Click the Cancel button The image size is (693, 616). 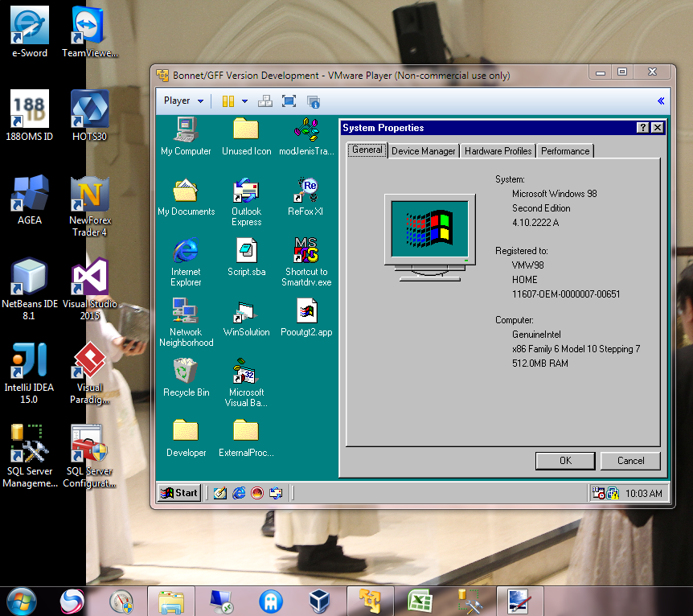(630, 461)
